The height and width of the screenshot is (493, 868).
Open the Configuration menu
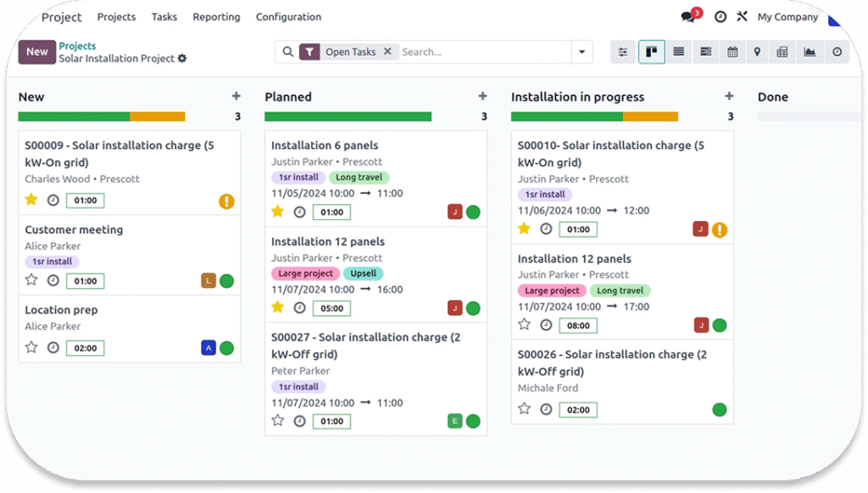[x=288, y=17]
